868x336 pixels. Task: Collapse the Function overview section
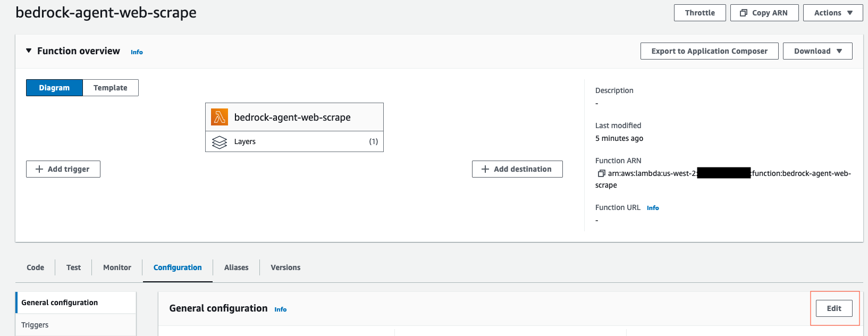tap(29, 51)
